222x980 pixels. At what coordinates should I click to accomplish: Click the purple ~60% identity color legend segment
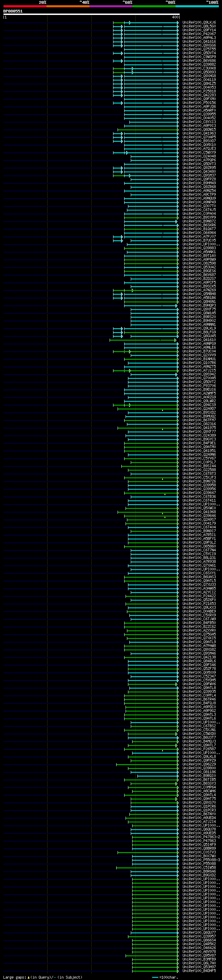tap(111, 6)
